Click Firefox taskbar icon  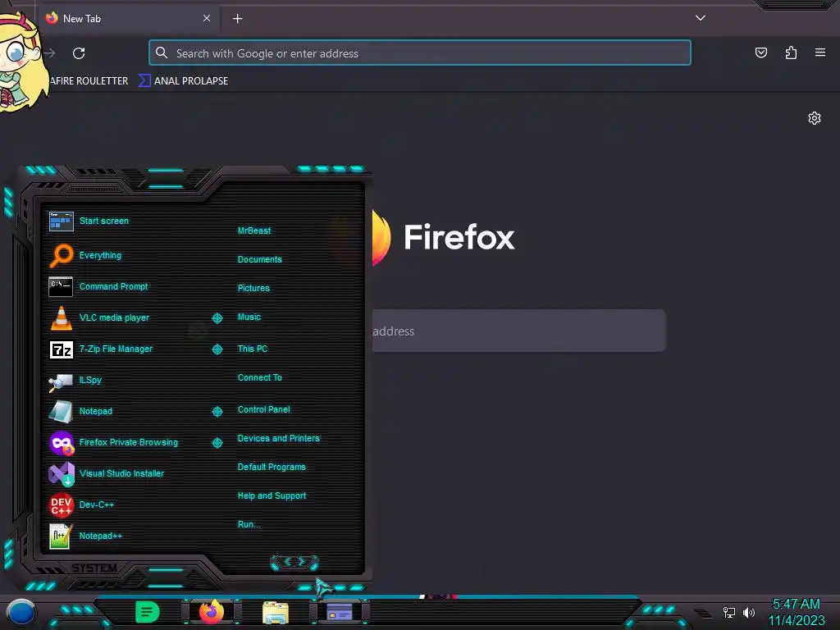[x=212, y=612]
